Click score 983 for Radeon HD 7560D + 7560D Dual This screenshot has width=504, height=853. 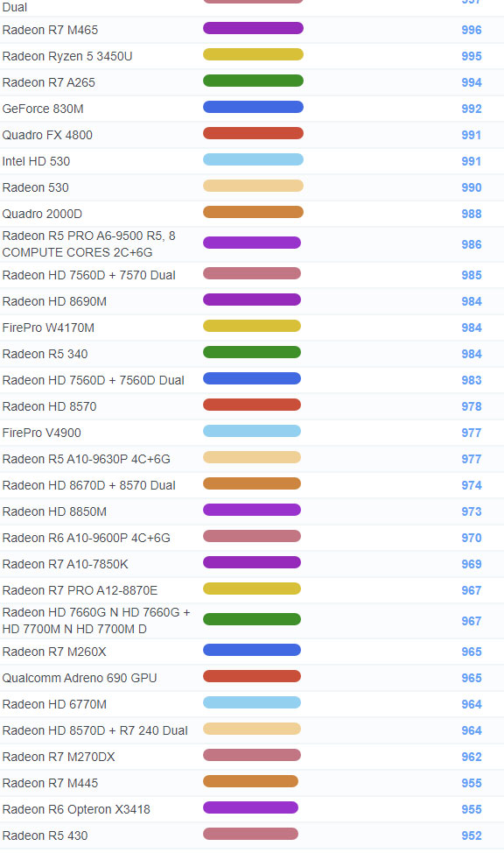coord(472,380)
